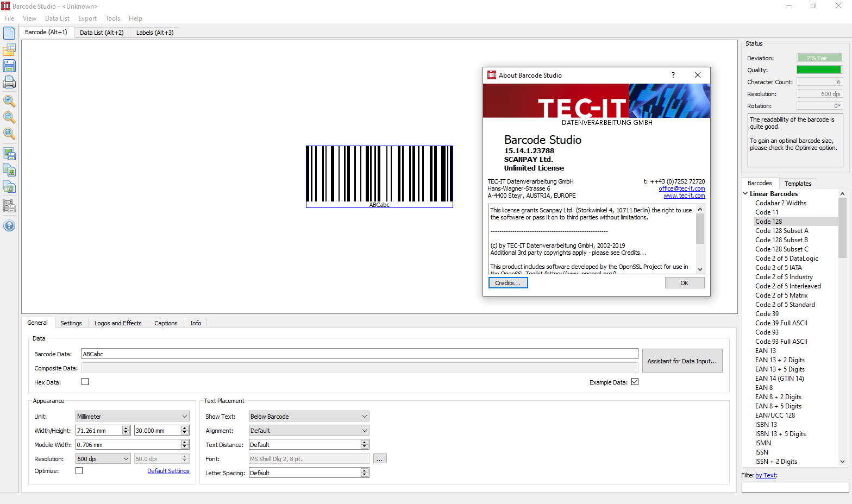This screenshot has height=504, width=852.
Task: Select ISBN 13 in the barcode list
Action: click(x=766, y=425)
